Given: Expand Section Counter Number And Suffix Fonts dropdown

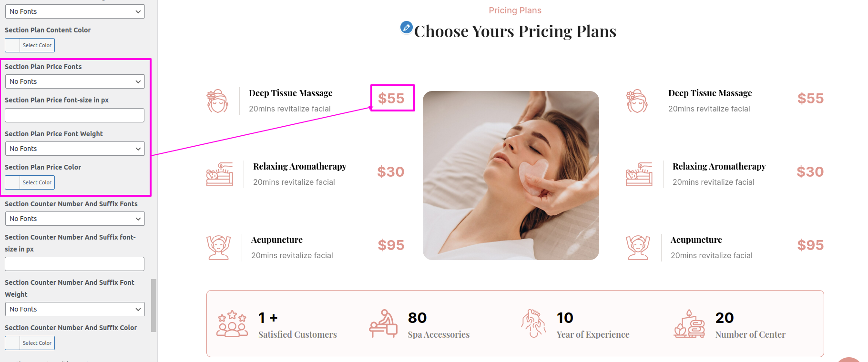Looking at the screenshot, I should click(75, 219).
